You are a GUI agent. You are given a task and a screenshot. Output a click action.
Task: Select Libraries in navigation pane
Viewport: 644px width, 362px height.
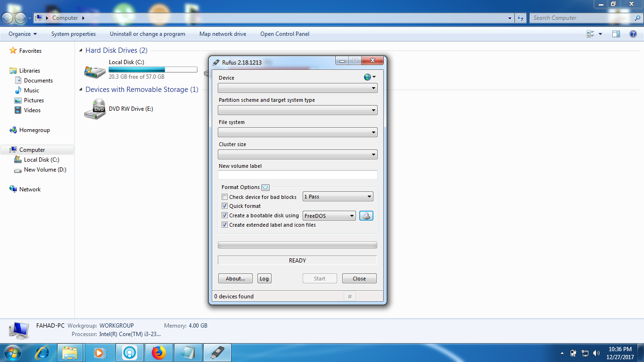tap(30, 71)
